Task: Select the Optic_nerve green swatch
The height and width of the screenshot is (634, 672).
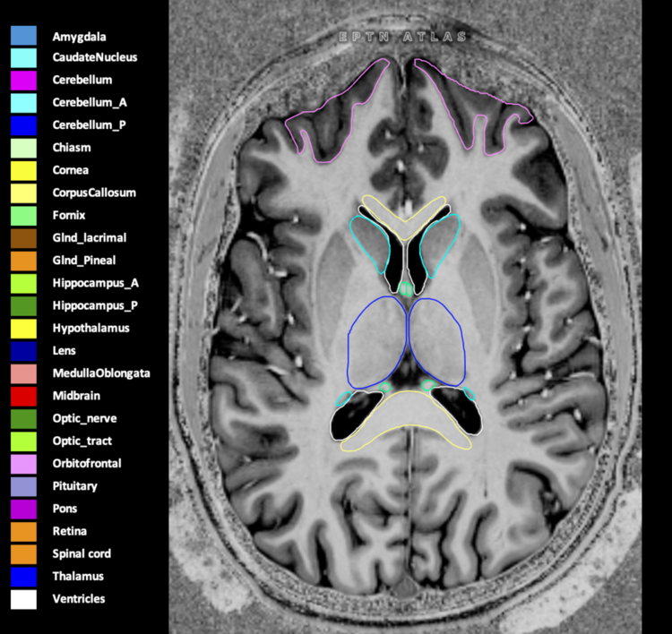Action: [23, 419]
